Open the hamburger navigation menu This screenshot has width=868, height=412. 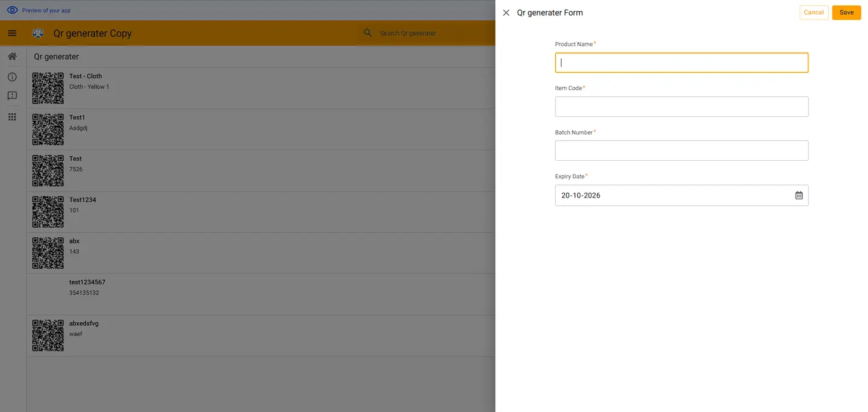[x=12, y=33]
